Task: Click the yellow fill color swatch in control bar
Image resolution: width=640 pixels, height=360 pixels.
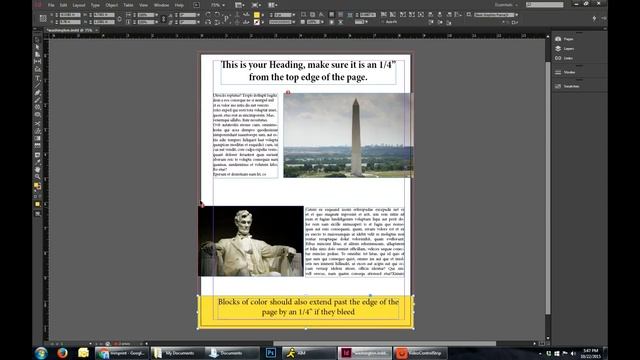Action: coord(257,15)
